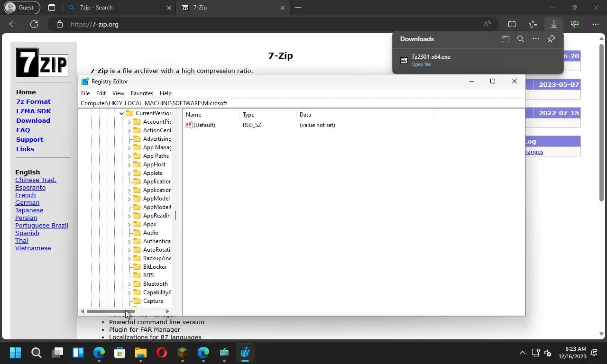Click the tree horizontal scrollbar right arrow

167,311
